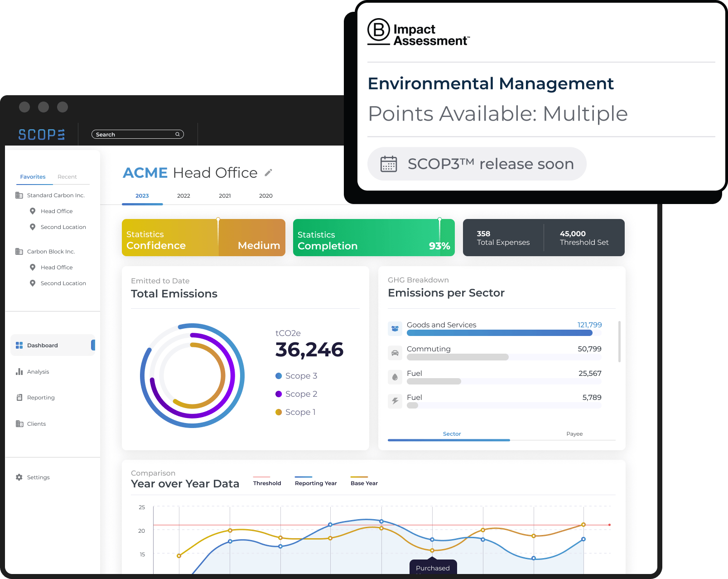Select Standard Carbon Inc. in sidebar
Viewport: 728px width, 579px height.
[56, 195]
